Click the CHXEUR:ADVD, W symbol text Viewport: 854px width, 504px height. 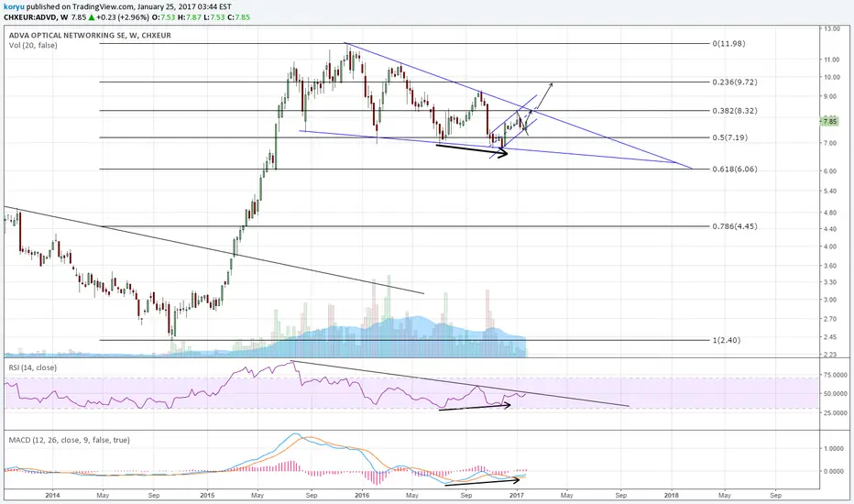(36, 16)
